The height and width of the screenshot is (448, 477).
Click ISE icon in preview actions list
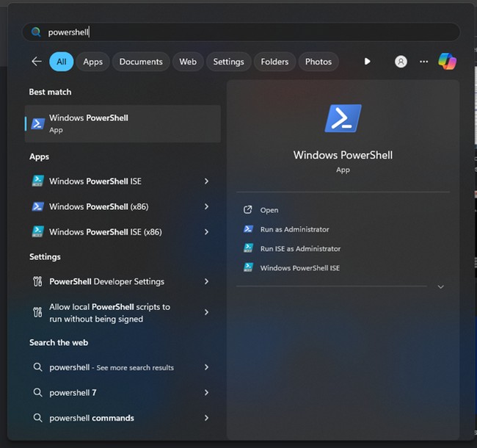point(248,267)
